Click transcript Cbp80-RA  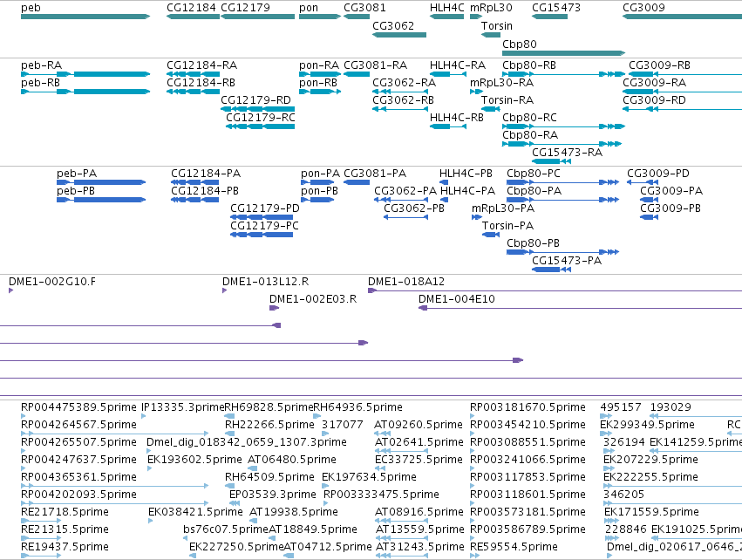530,135
